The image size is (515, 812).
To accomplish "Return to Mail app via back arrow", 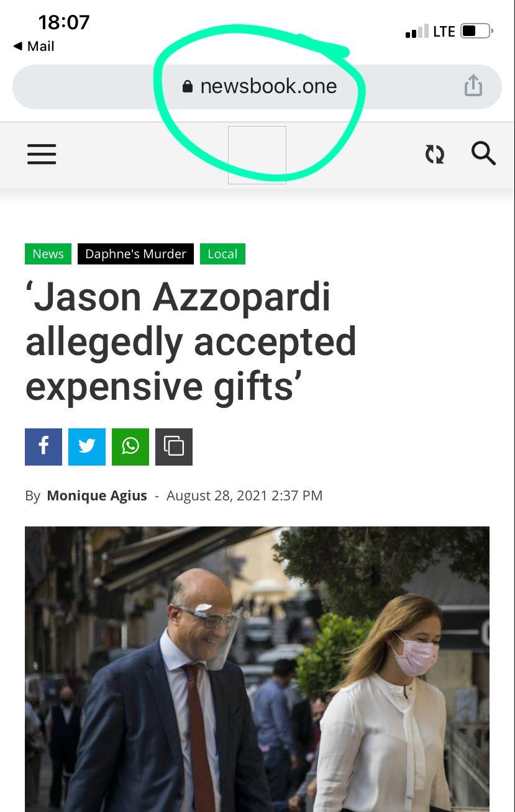I will click(x=34, y=46).
